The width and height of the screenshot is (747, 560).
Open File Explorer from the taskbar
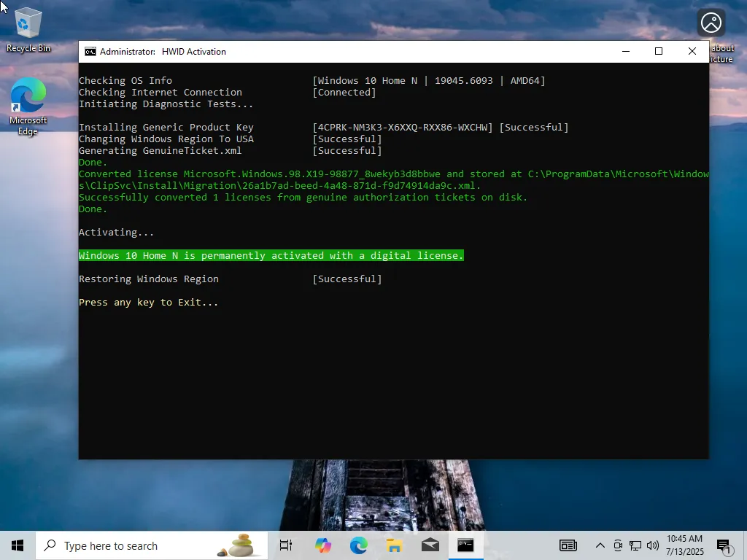pyautogui.click(x=395, y=545)
